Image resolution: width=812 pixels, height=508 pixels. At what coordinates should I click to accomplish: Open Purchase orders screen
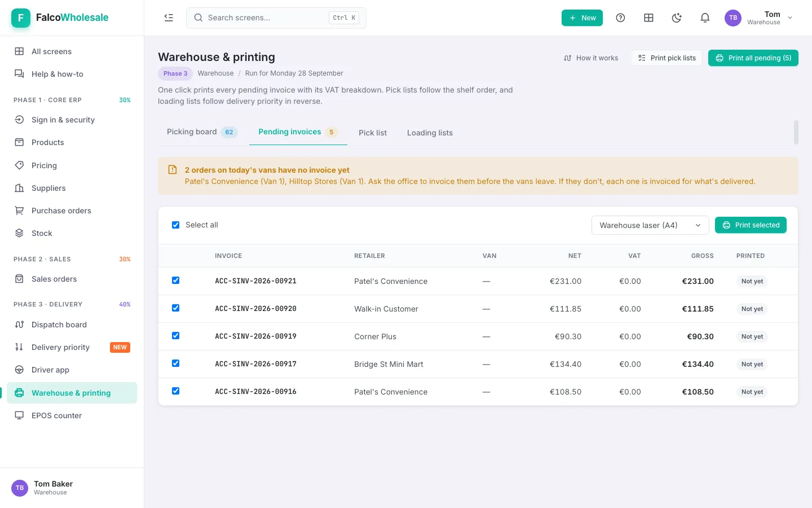point(72,211)
